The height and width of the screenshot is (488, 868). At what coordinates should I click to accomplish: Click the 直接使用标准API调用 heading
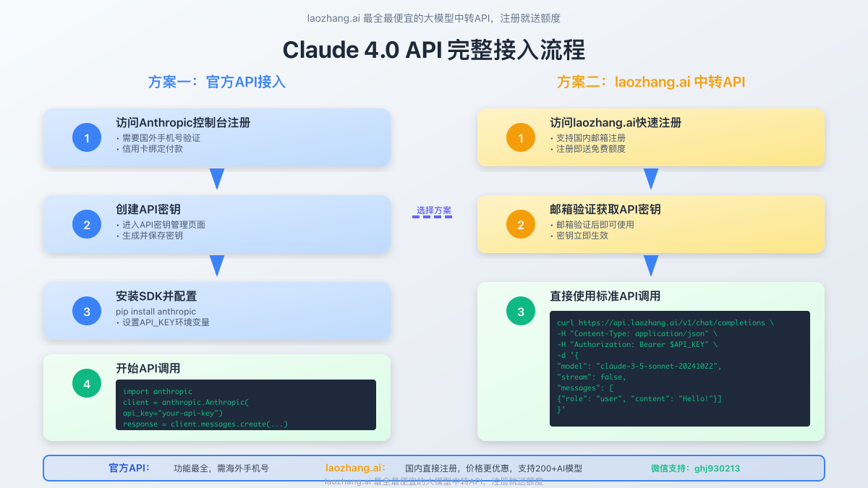tap(605, 296)
